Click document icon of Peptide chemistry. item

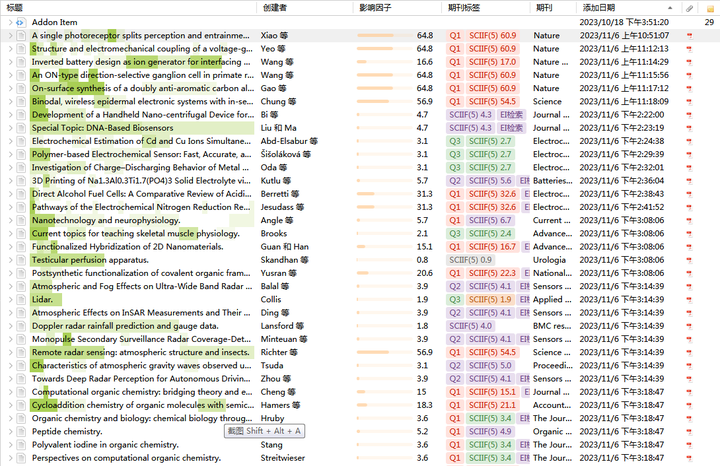pos(21,432)
